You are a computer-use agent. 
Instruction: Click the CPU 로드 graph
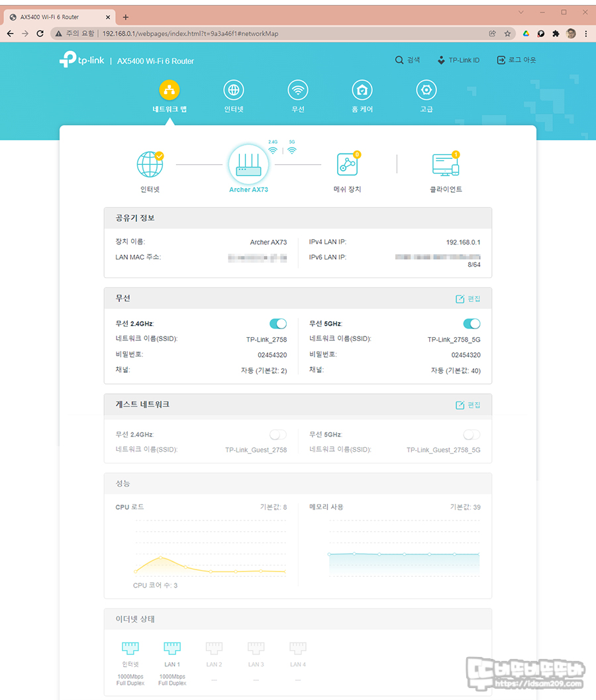(x=210, y=548)
